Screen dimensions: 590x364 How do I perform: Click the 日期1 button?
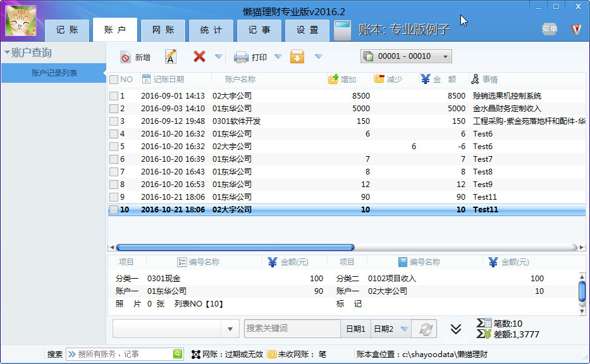(355, 329)
